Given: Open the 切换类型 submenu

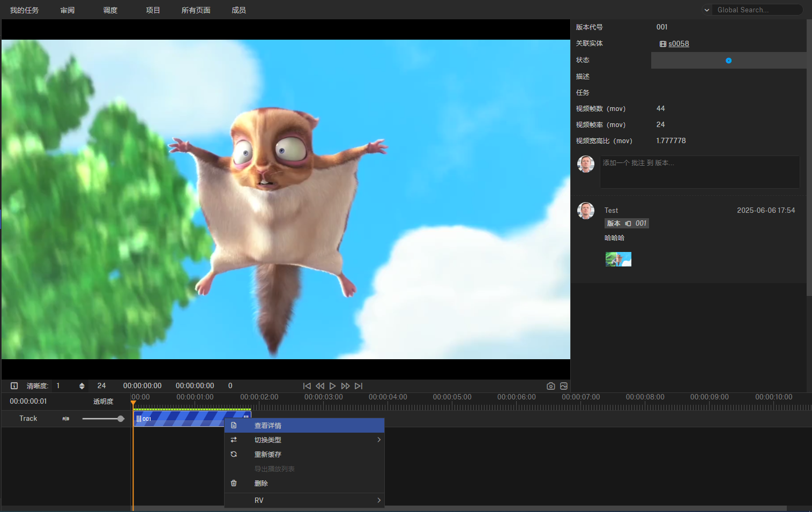Looking at the screenshot, I should pos(304,440).
